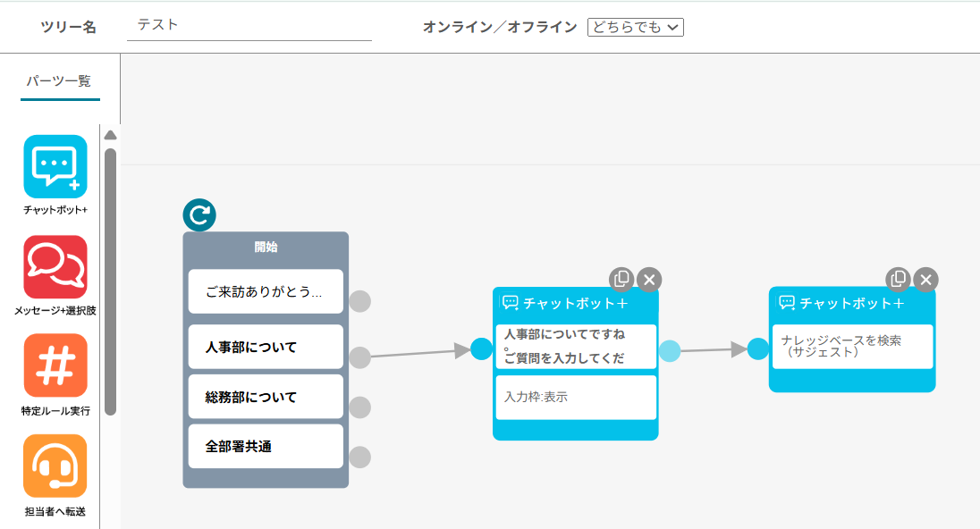Click the ツリー名 input field
The width and height of the screenshot is (980, 529).
point(249,26)
